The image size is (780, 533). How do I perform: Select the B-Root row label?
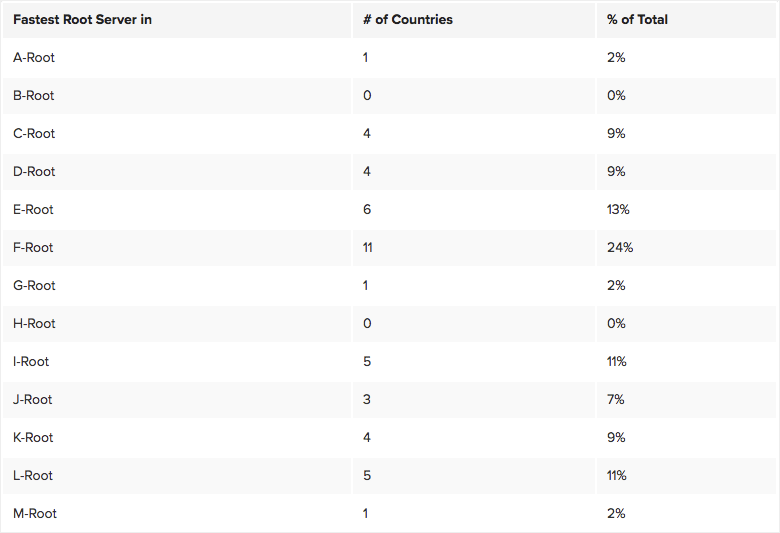coord(34,96)
